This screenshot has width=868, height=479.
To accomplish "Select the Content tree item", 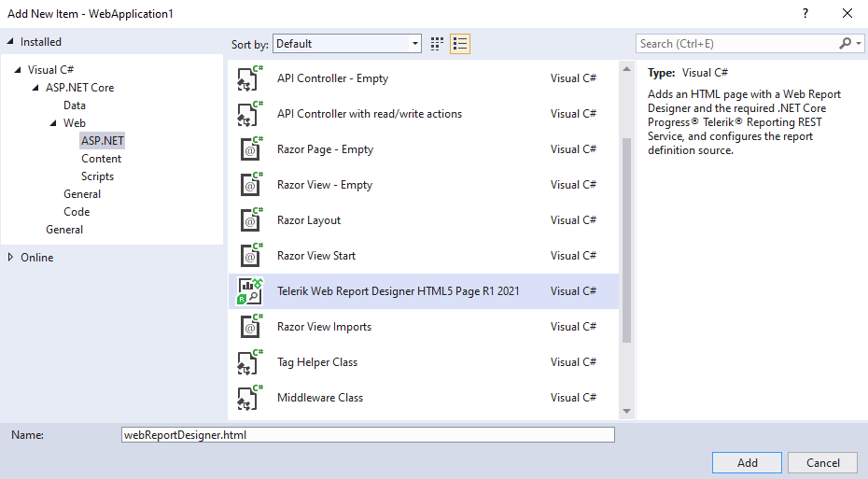I will [102, 159].
